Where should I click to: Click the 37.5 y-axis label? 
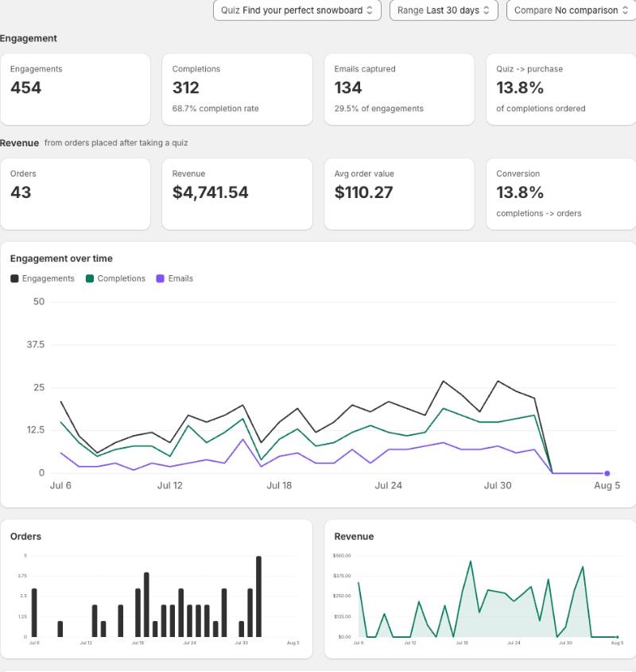(35, 344)
